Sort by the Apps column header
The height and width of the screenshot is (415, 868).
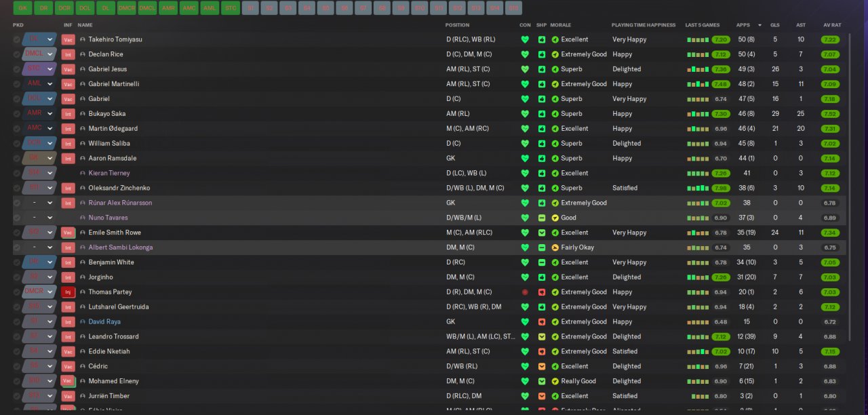pyautogui.click(x=743, y=25)
